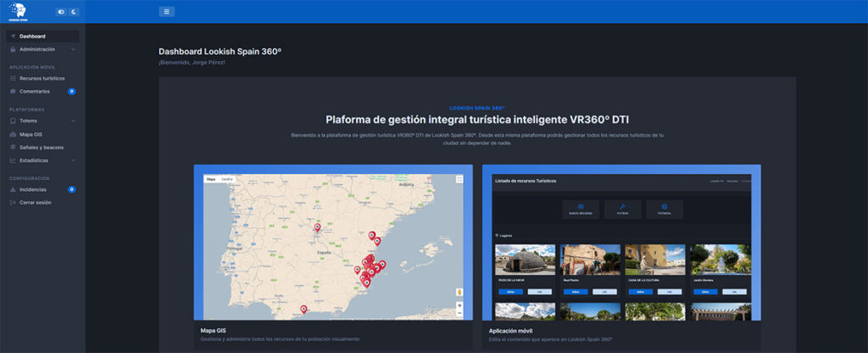Image resolution: width=868 pixels, height=353 pixels.
Task: Open the CASA DE LA CULTURA thumbnail
Action: pyautogui.click(x=655, y=260)
